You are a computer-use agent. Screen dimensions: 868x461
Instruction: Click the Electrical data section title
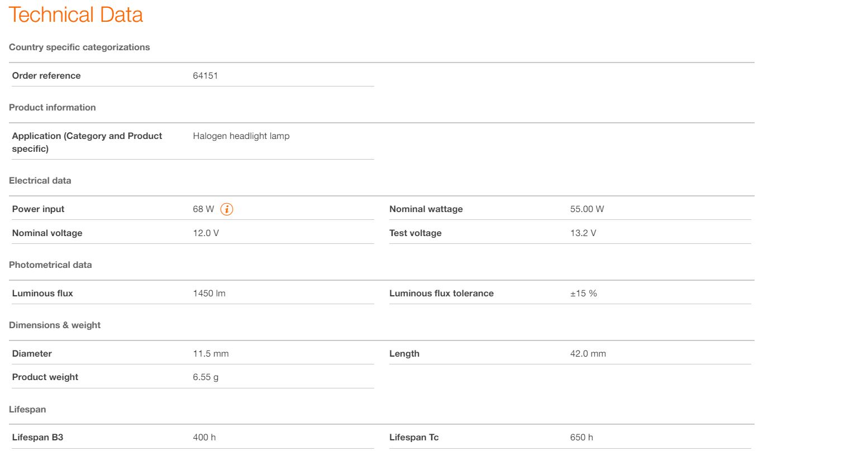coord(40,181)
